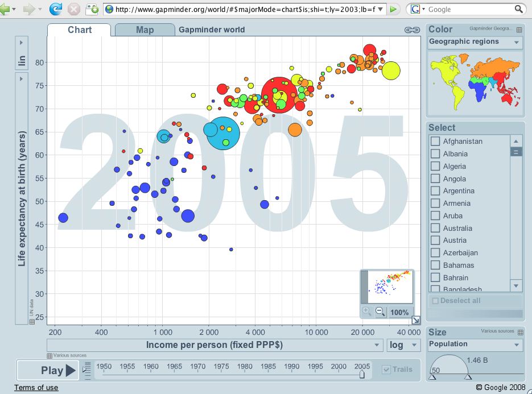The image size is (532, 394).
Task: Open the Geographic regions color dropdown
Action: 475,43
